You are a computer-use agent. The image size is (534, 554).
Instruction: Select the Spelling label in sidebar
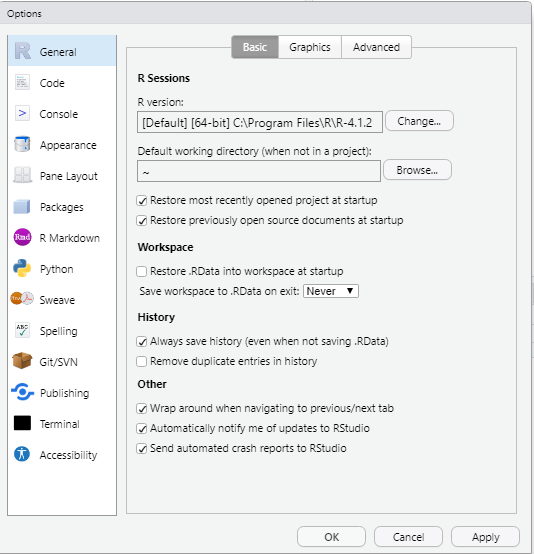(x=59, y=331)
